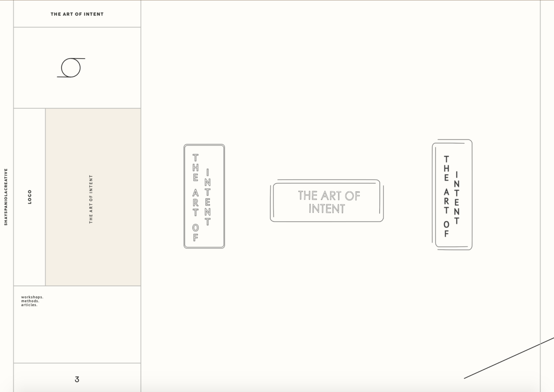Click the outlined INTENT column in left badge

click(208, 197)
